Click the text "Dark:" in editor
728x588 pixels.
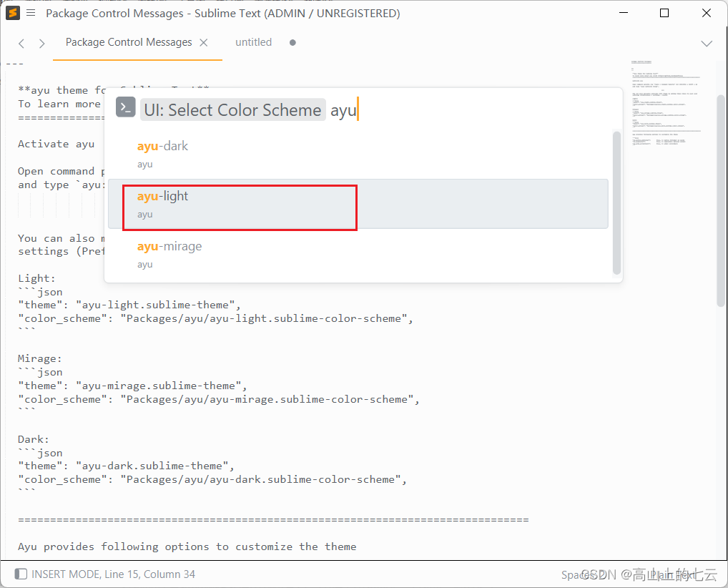pos(34,439)
